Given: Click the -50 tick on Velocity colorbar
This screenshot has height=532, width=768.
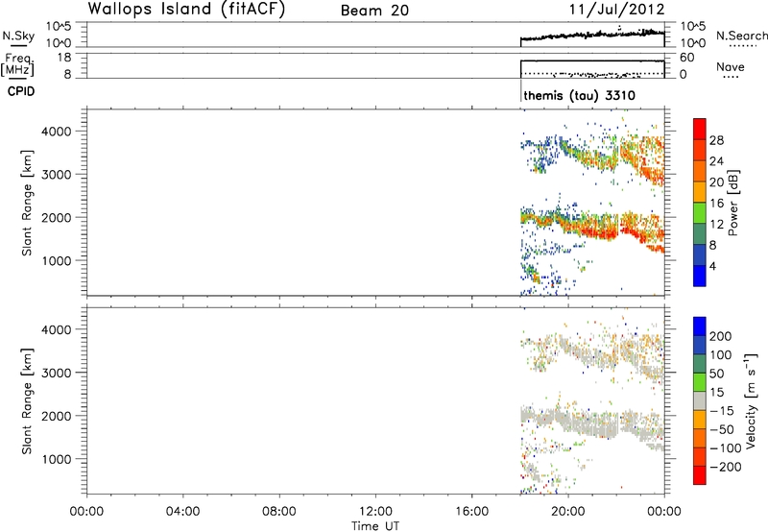Looking at the screenshot, I should (x=722, y=429).
